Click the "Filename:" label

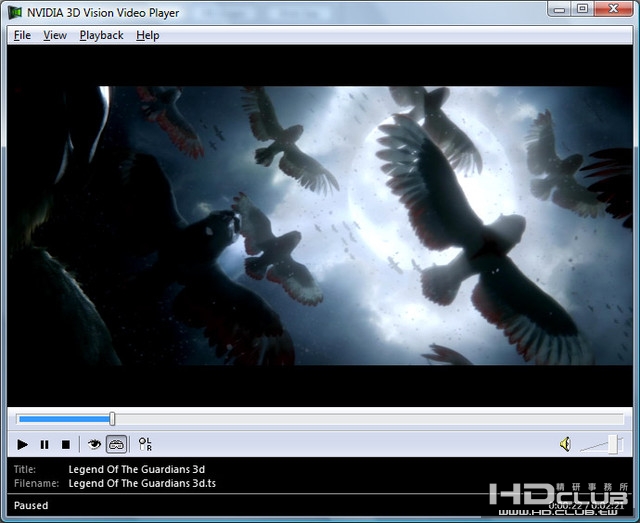tap(36, 483)
